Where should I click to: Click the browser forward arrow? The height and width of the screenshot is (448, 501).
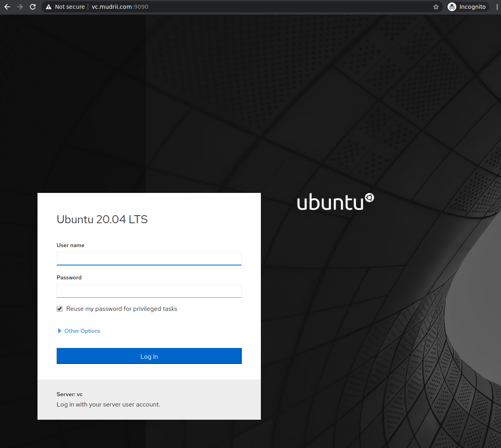point(20,7)
